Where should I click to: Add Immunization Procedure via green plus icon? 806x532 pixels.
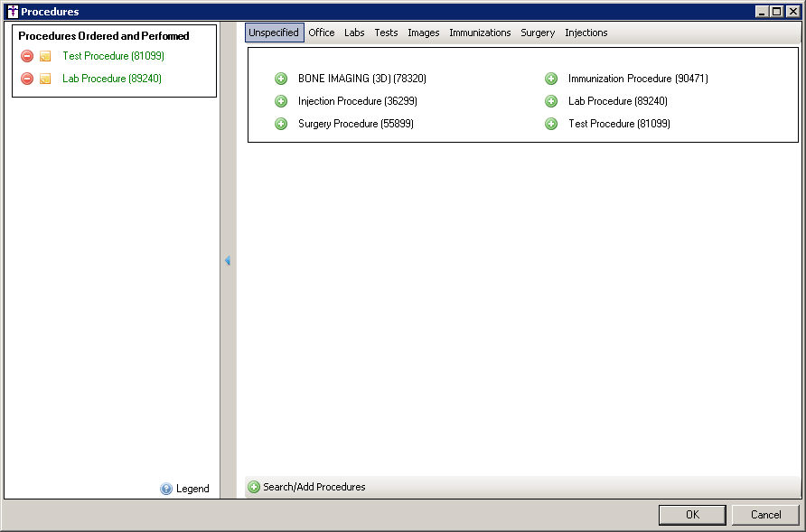551,79
